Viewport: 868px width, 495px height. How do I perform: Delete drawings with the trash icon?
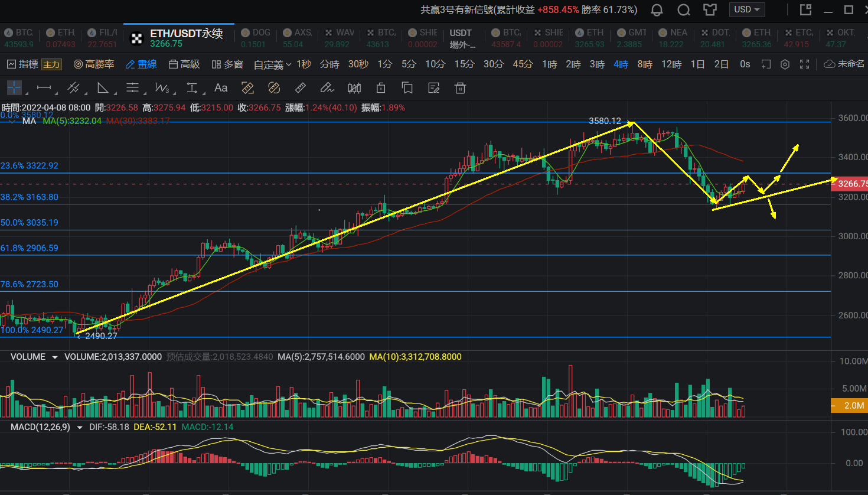[461, 88]
